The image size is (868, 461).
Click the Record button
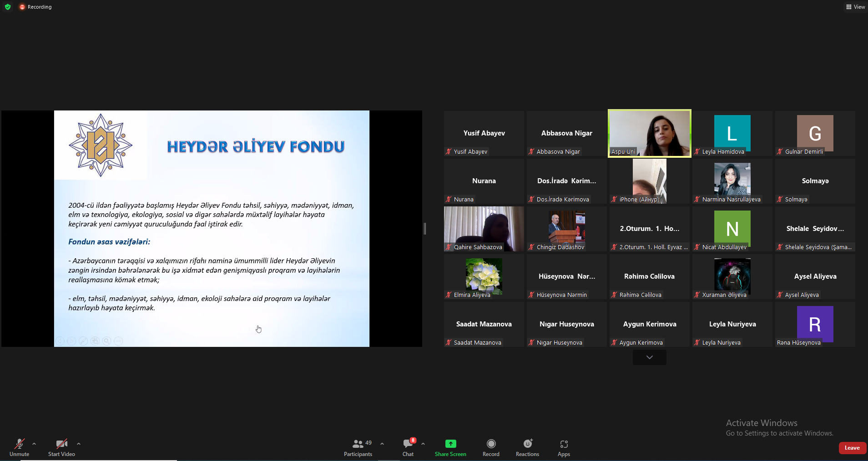(491, 447)
